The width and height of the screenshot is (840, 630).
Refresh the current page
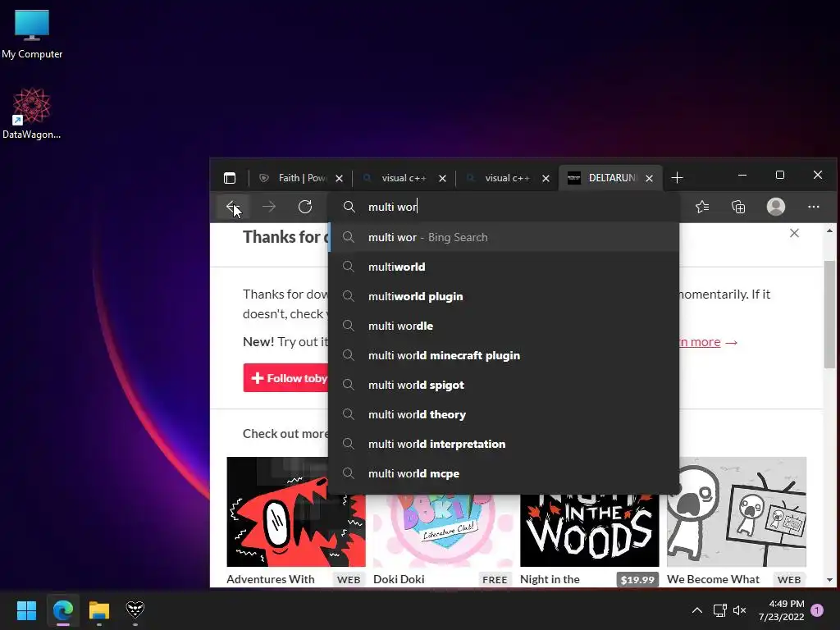coord(305,207)
